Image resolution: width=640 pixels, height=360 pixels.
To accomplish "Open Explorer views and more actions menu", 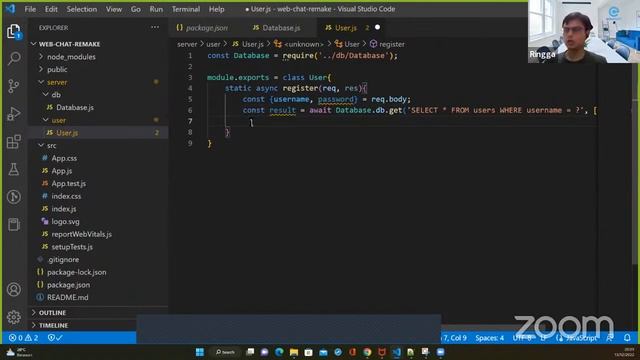I will (155, 27).
